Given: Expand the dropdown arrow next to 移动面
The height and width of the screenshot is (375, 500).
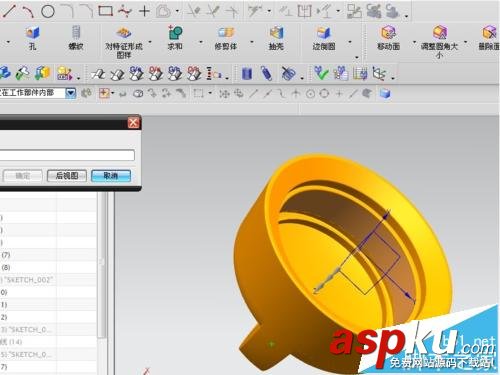Looking at the screenshot, I should click(x=414, y=42).
